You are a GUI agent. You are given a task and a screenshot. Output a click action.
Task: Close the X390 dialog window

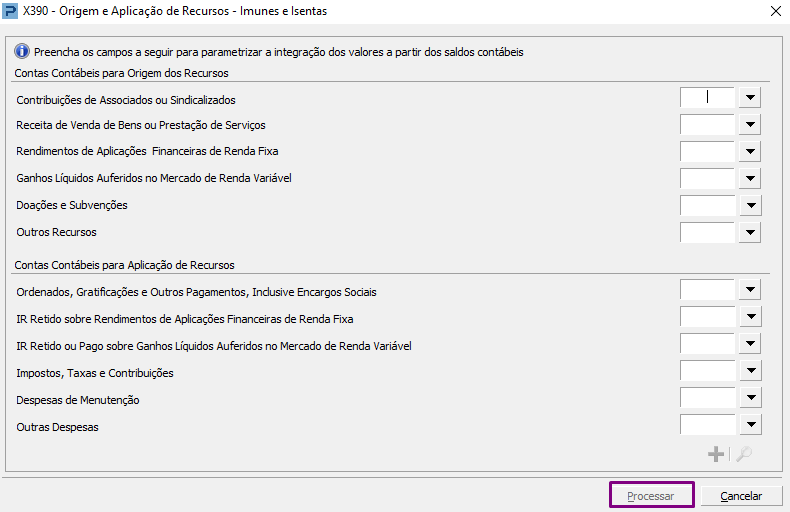[776, 11]
